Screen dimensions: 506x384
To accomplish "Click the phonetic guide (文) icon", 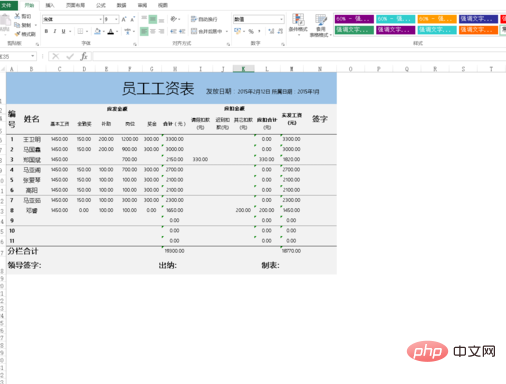I will coord(128,31).
